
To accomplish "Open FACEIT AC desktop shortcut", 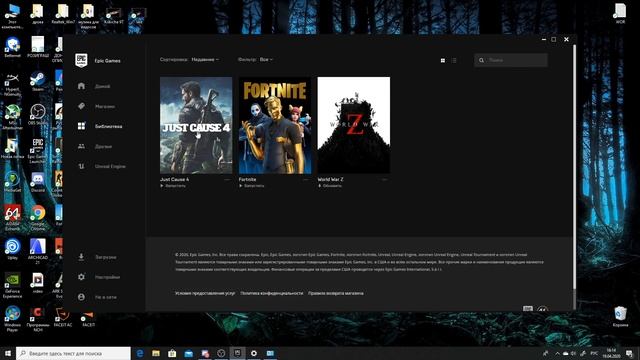I will pyautogui.click(x=62, y=317).
